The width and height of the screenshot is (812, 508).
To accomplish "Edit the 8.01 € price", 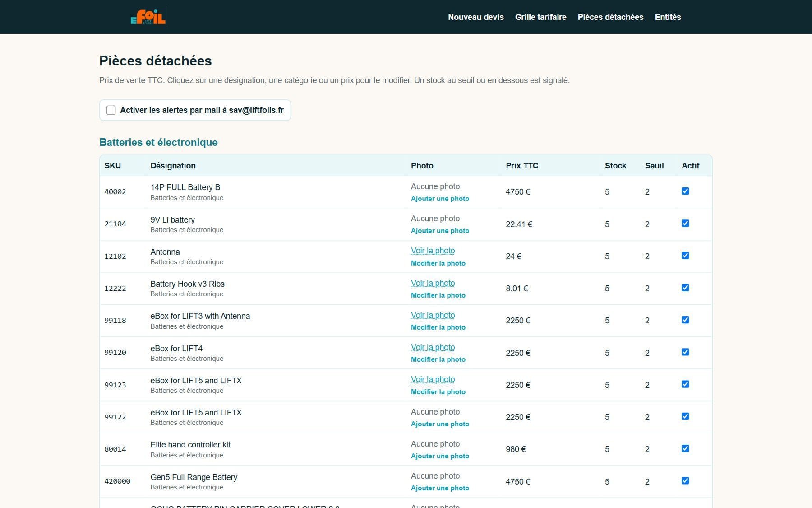I will [517, 289].
